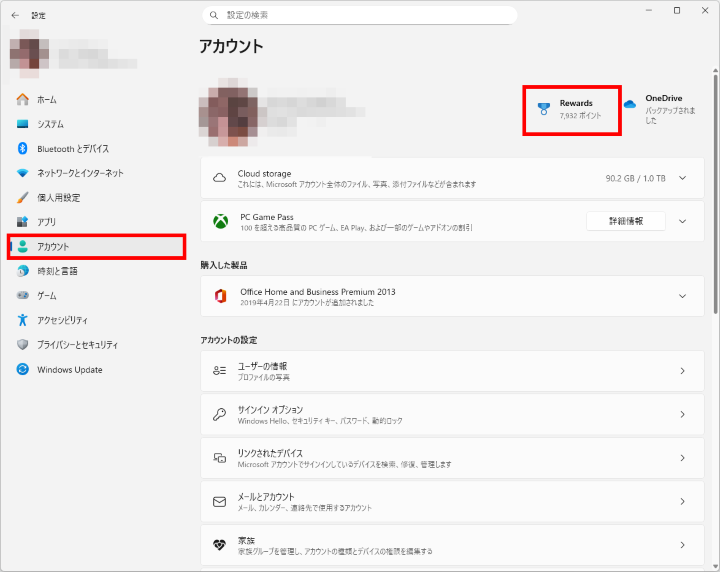Viewport: 720px width, 572px height.
Task: Click the Cloud storage cloud outline icon
Action: pos(219,178)
